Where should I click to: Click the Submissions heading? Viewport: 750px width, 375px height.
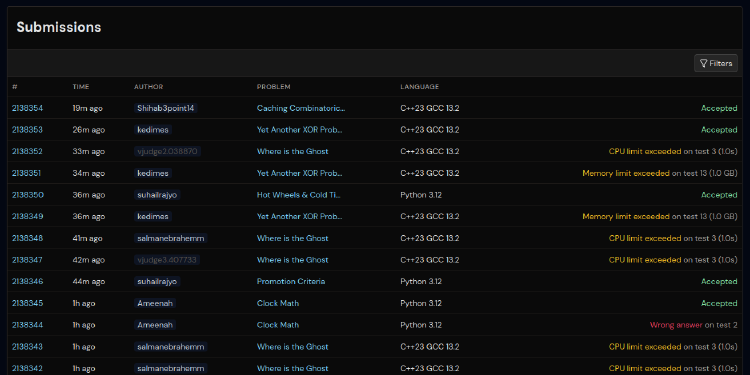point(59,27)
